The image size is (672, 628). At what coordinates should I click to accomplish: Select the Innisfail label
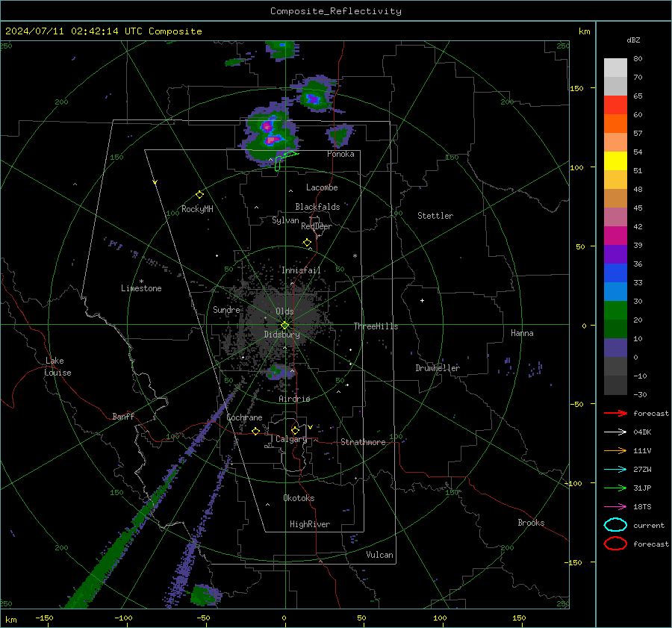[301, 270]
